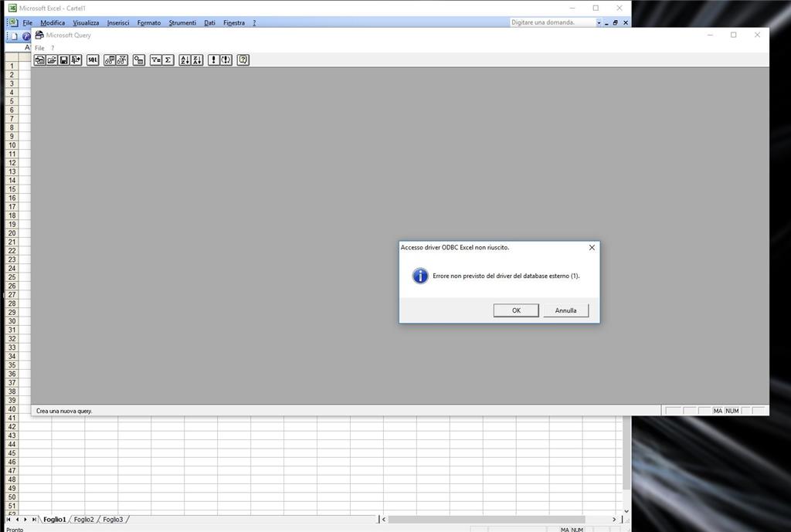Viewport: 791px width, 532px height.
Task: Click the Open Query folder icon
Action: 52,60
